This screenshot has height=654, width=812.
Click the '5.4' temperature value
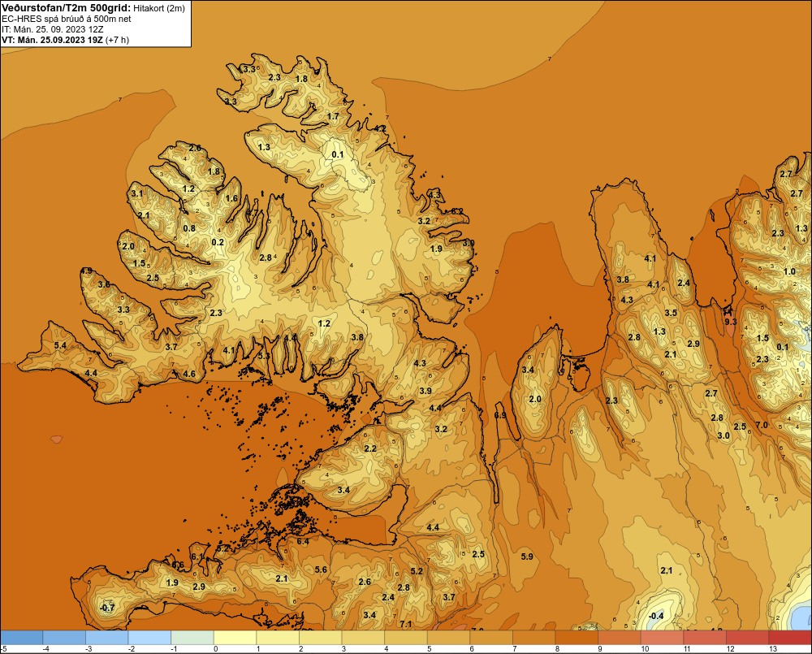pos(60,345)
